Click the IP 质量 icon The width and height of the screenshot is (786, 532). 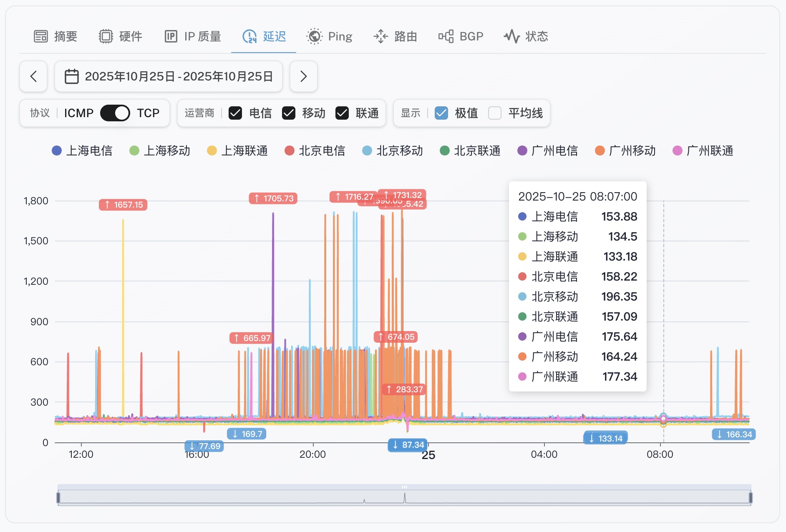[x=171, y=37]
